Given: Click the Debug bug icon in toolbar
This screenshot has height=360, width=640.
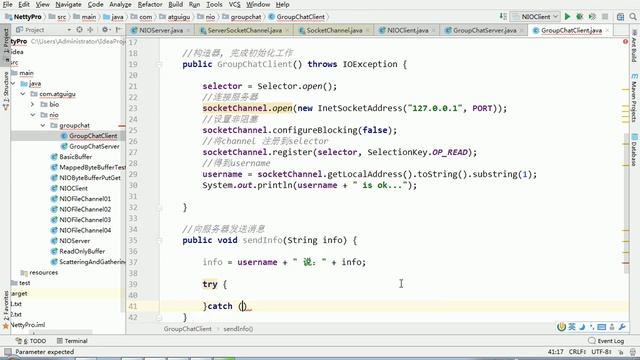Looking at the screenshot, I should pos(579,17).
